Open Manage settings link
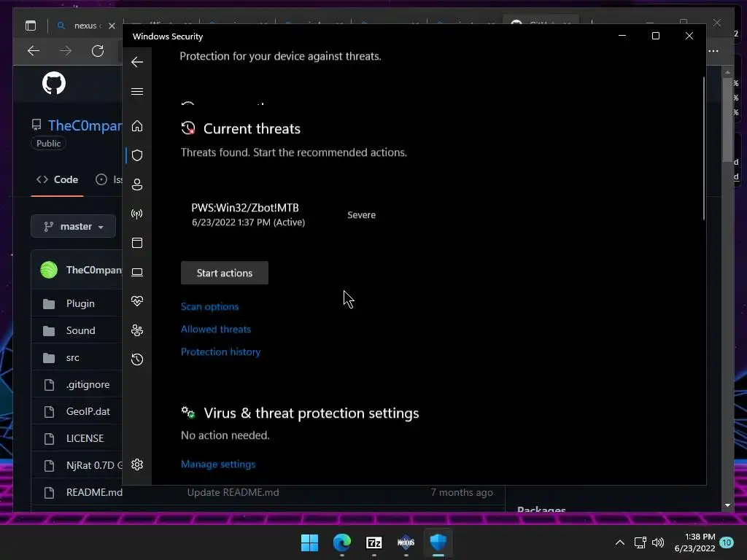 click(x=218, y=464)
